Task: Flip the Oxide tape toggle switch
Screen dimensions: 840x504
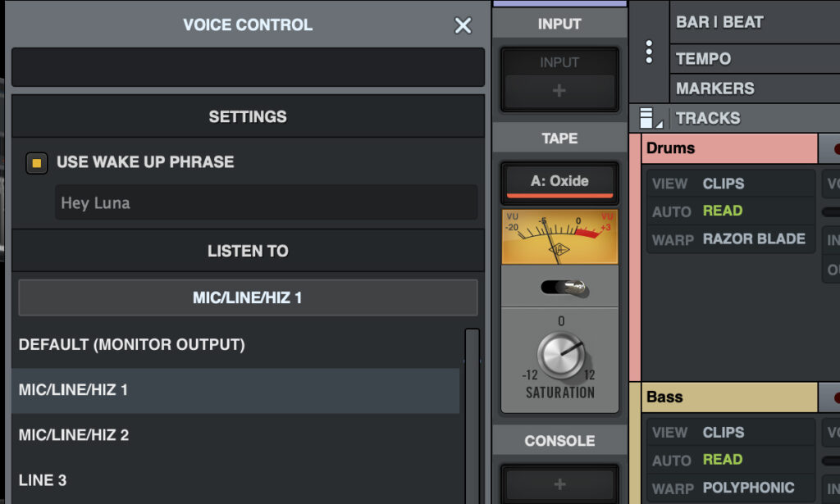Action: coord(564,288)
